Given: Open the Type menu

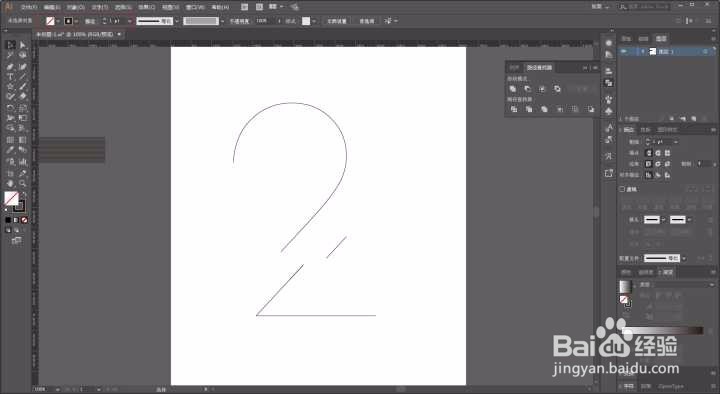Looking at the screenshot, I should coord(100,7).
